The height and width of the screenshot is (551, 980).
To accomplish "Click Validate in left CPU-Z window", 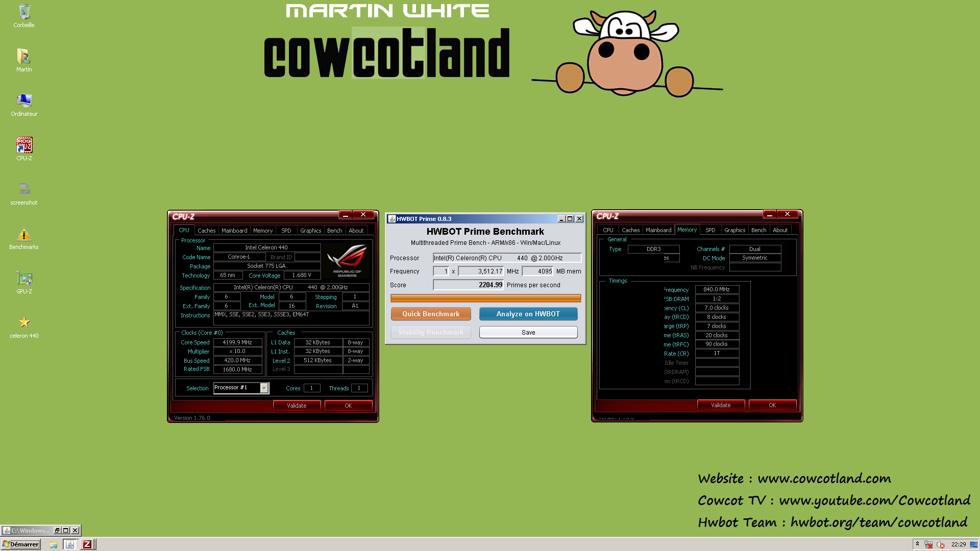I will coord(297,406).
